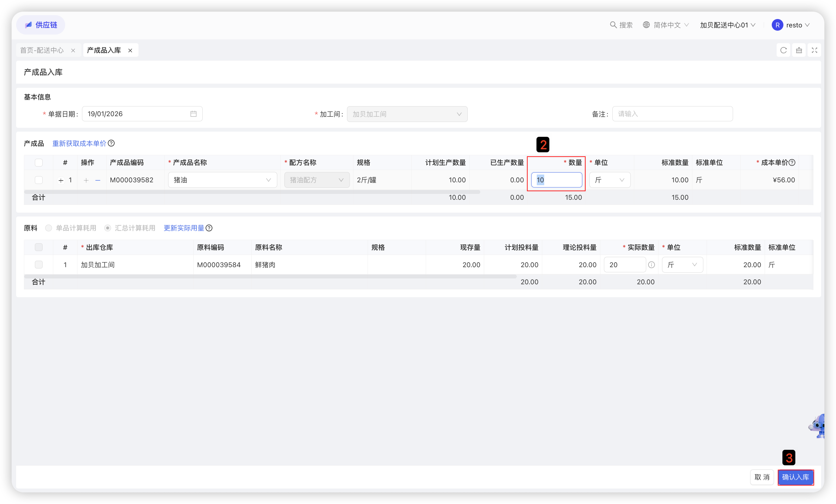The image size is (836, 504).
Task: Click the 备注 remarks input field
Action: 672,114
